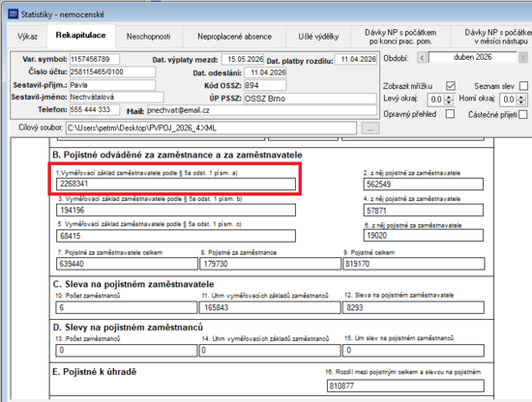Image resolution: width=532 pixels, height=402 pixels.
Task: Select the Rekapitulace tab
Action: pos(80,35)
